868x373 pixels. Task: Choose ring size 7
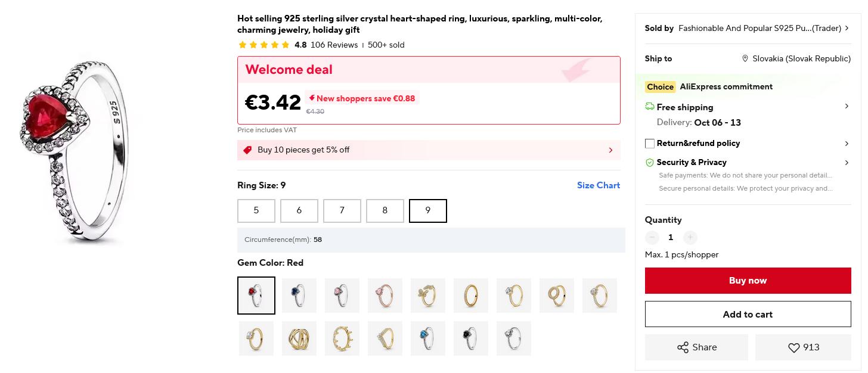[342, 210]
